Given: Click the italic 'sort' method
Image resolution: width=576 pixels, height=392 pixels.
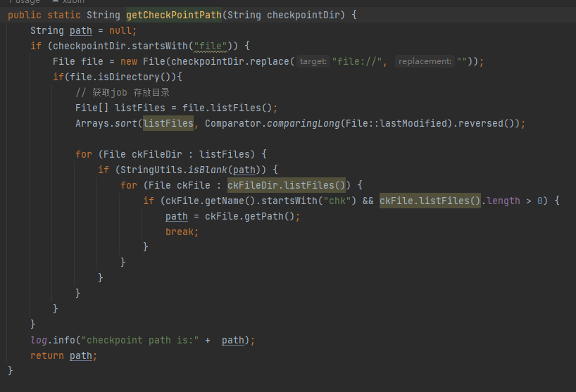Looking at the screenshot, I should (126, 123).
